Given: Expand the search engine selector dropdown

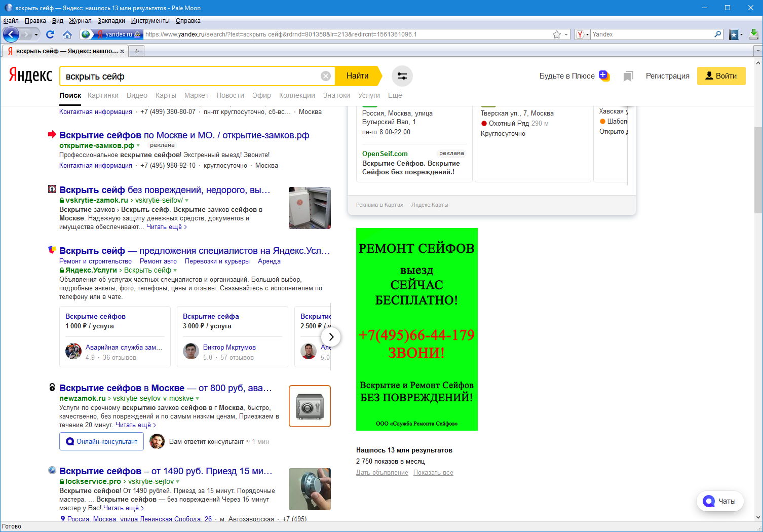Looking at the screenshot, I should click(x=582, y=34).
